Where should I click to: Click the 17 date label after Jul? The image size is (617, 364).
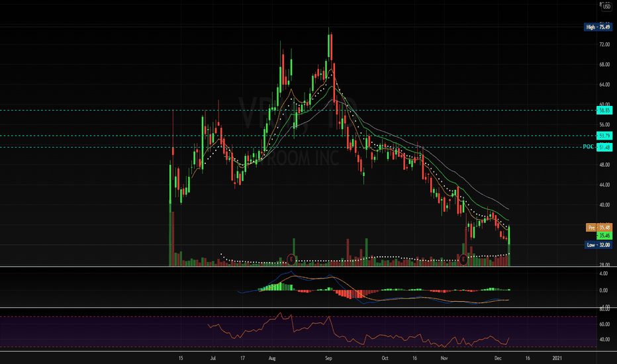(242, 358)
